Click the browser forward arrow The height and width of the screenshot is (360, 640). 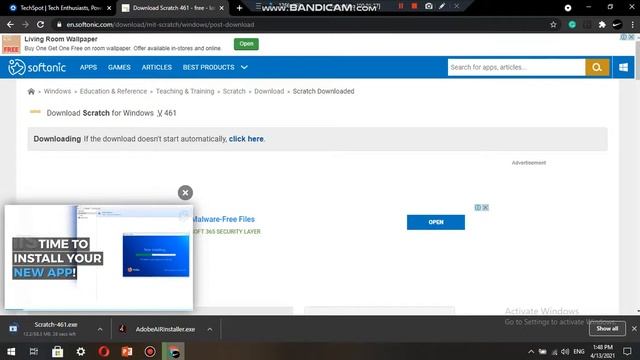pos(25,24)
